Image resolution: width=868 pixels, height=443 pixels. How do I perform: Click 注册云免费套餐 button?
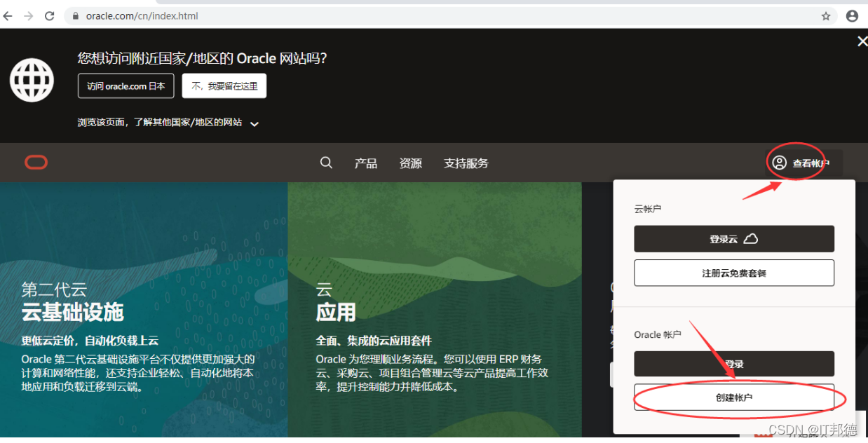coord(734,273)
